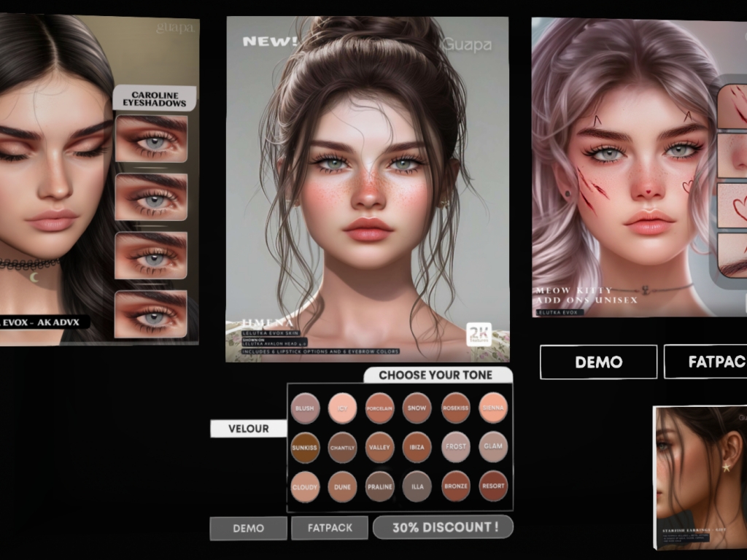Click the Choose Your Tone header
The image size is (747, 560).
tap(438, 376)
